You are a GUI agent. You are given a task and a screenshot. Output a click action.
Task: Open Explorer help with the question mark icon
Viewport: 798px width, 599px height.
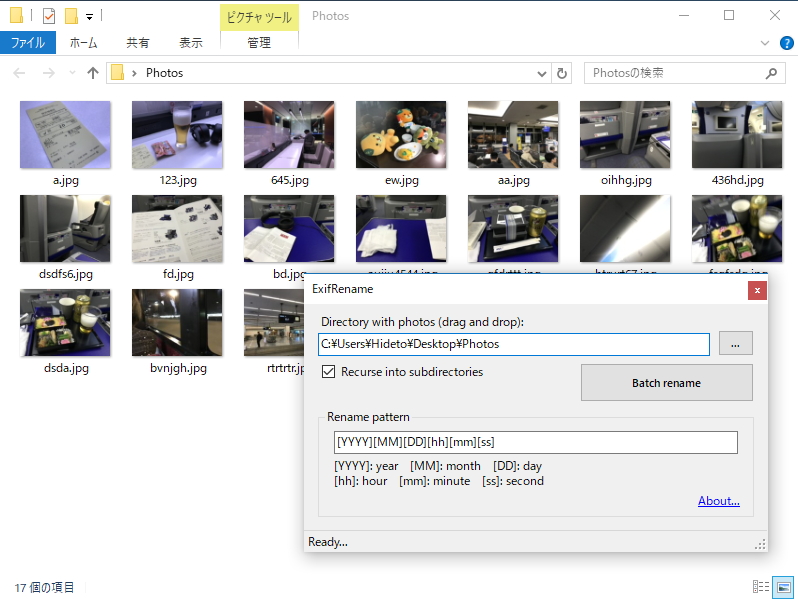[x=787, y=43]
